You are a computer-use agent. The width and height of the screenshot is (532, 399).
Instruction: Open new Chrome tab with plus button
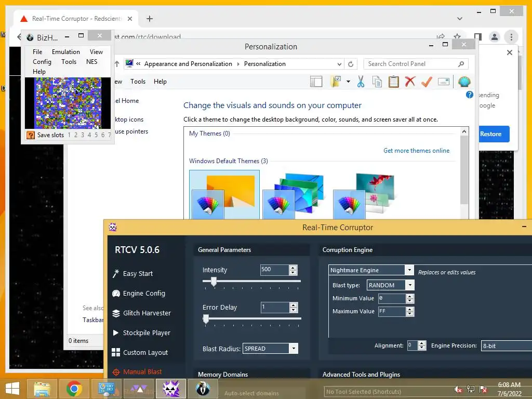[150, 19]
